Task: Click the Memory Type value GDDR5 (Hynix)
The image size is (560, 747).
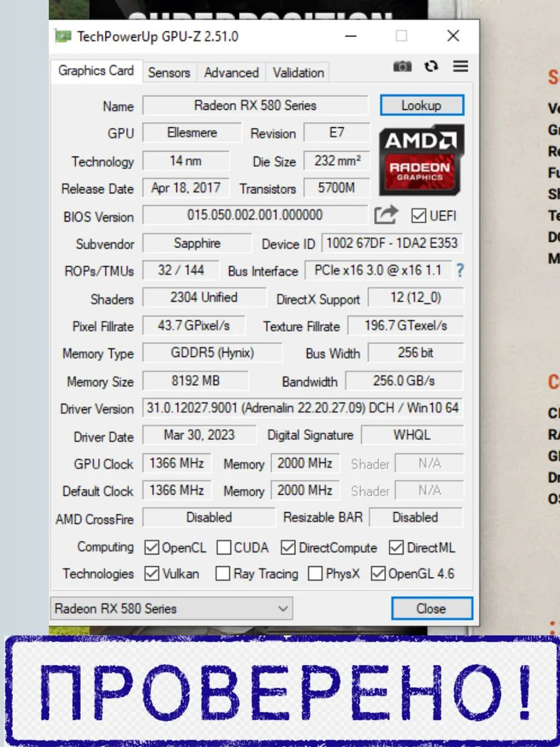Action: pyautogui.click(x=212, y=353)
